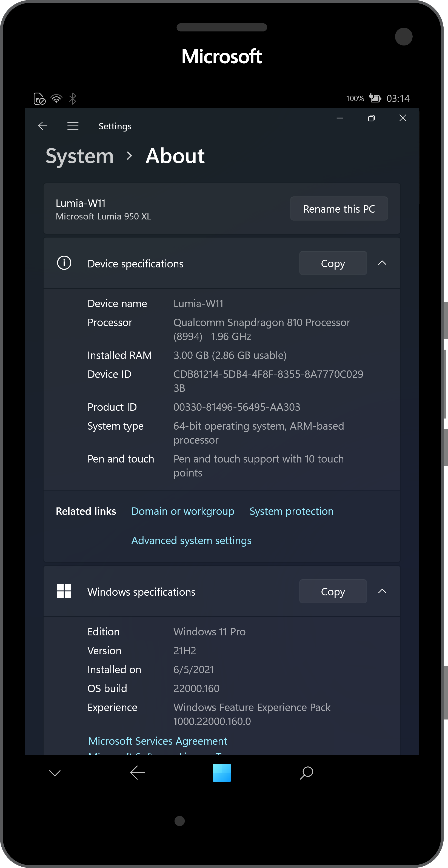Click the Device specifications info icon
Viewport: 448px width, 868px height.
point(64,263)
